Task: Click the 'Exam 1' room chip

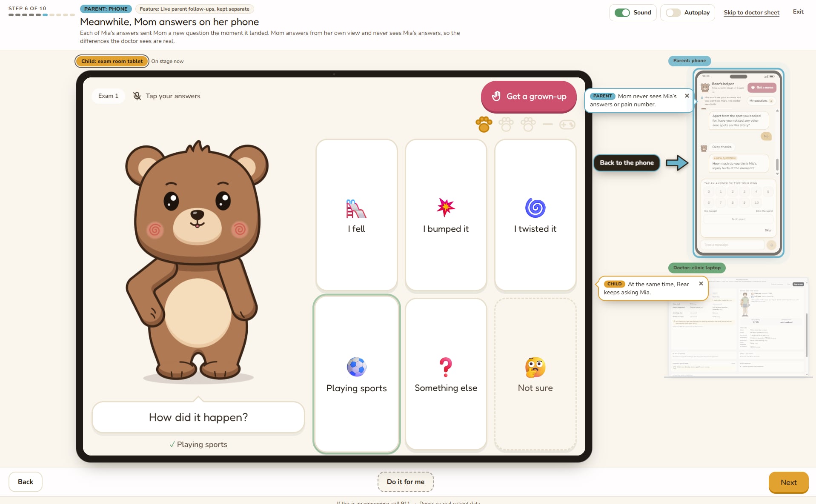Action: point(108,96)
